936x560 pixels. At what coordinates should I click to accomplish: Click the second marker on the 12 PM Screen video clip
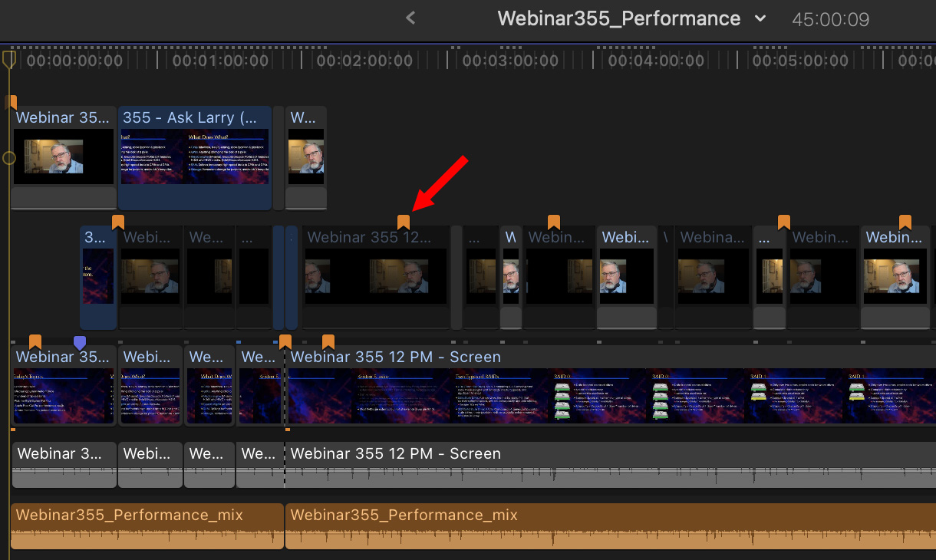point(328,341)
